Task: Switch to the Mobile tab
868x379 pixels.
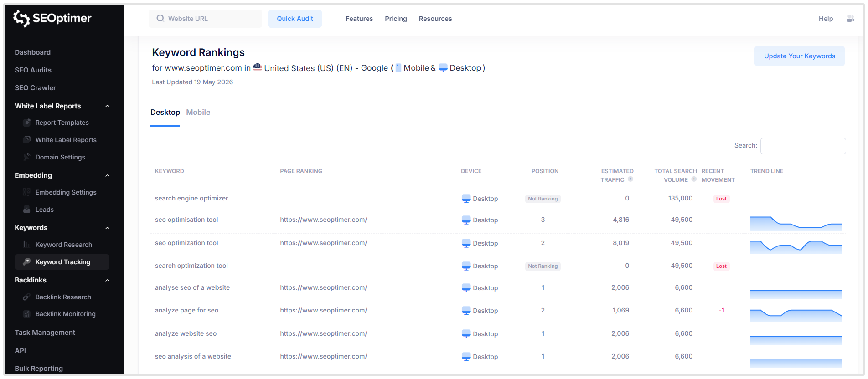Action: point(198,113)
